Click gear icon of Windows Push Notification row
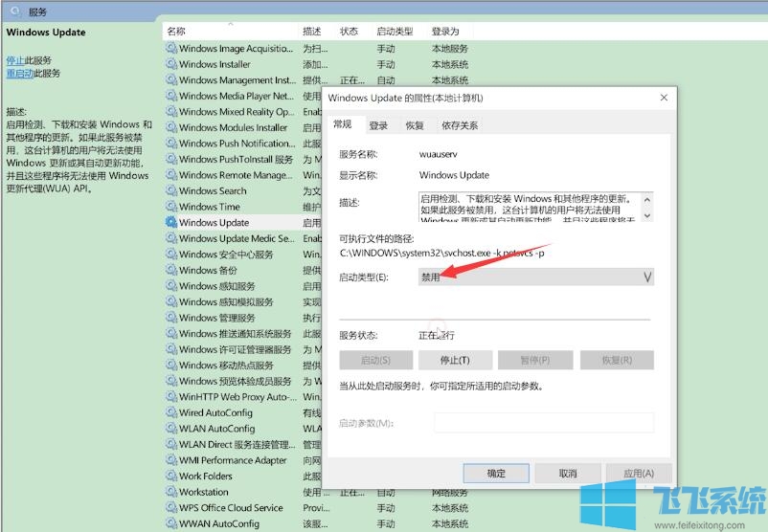The height and width of the screenshot is (532, 768). pyautogui.click(x=171, y=143)
